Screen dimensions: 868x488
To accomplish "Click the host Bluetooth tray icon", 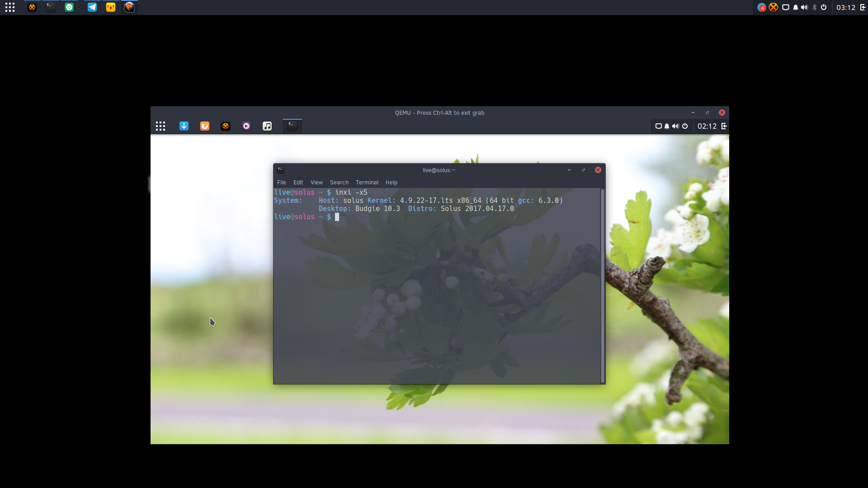I will [815, 7].
